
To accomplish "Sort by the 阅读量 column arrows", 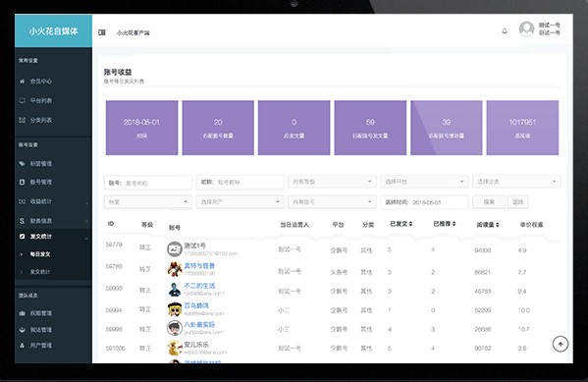I will [498, 225].
